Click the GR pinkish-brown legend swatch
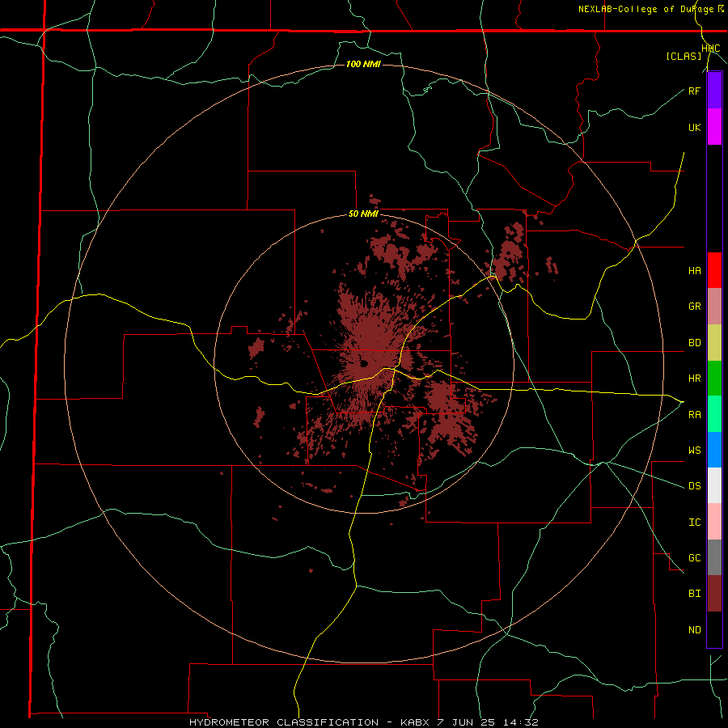This screenshot has height=728, width=728. click(x=714, y=307)
